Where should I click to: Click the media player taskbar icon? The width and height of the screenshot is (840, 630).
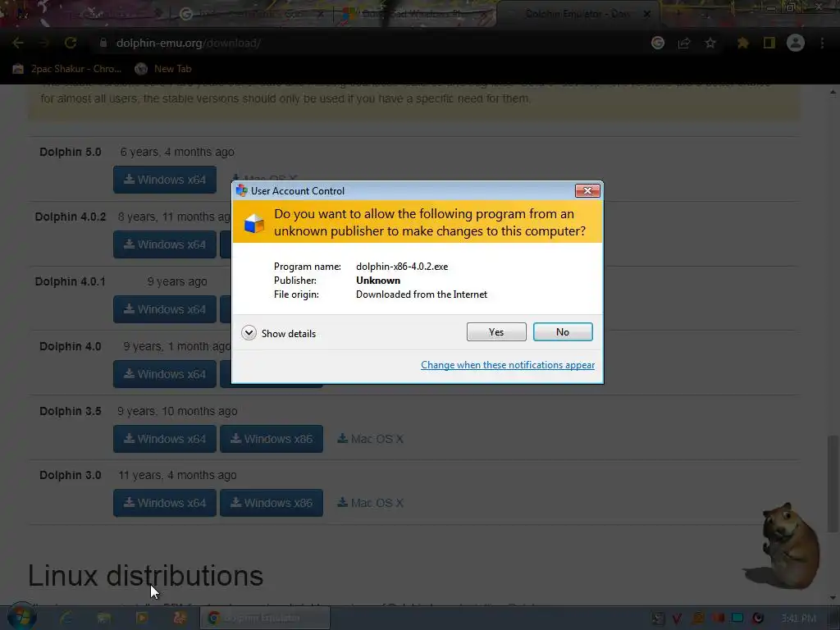point(142,618)
